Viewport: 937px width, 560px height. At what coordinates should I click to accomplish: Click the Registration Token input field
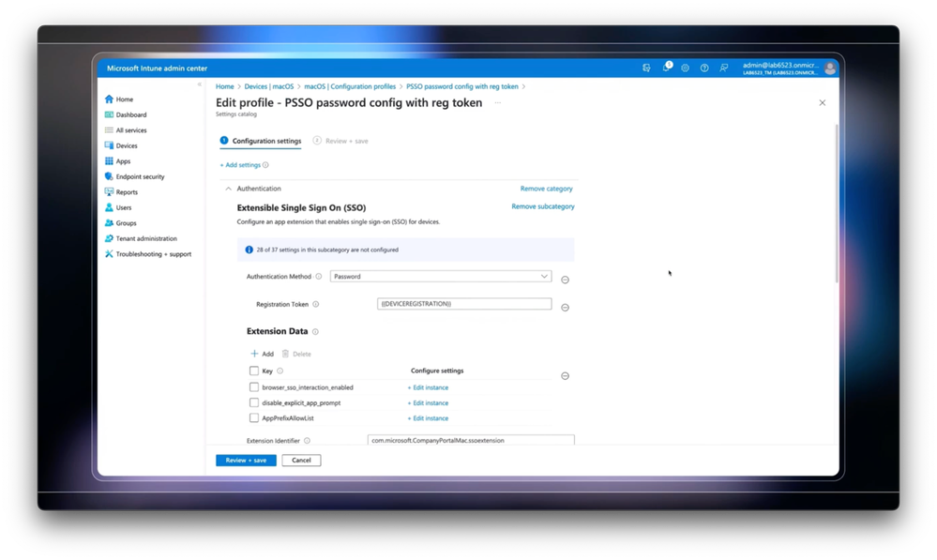464,304
